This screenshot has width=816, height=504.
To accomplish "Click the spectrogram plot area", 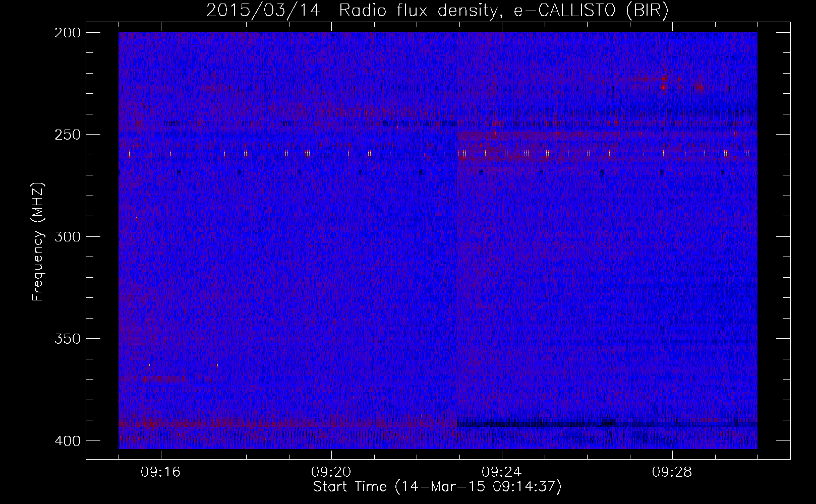I will tap(438, 240).
